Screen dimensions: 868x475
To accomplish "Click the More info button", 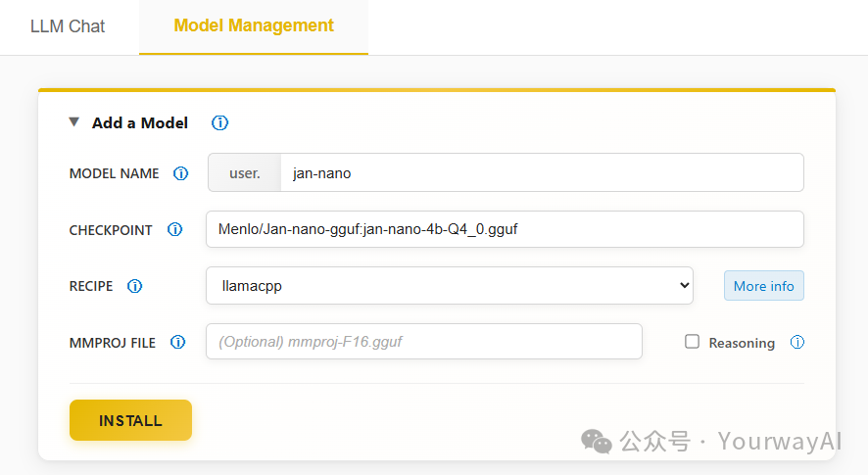I will (764, 286).
